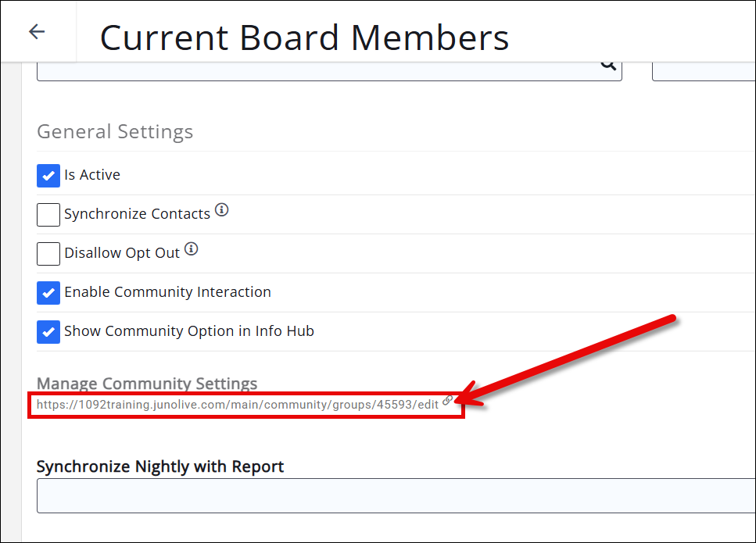
Task: Tick the Disallow Opt Out checkbox
Action: point(48,253)
